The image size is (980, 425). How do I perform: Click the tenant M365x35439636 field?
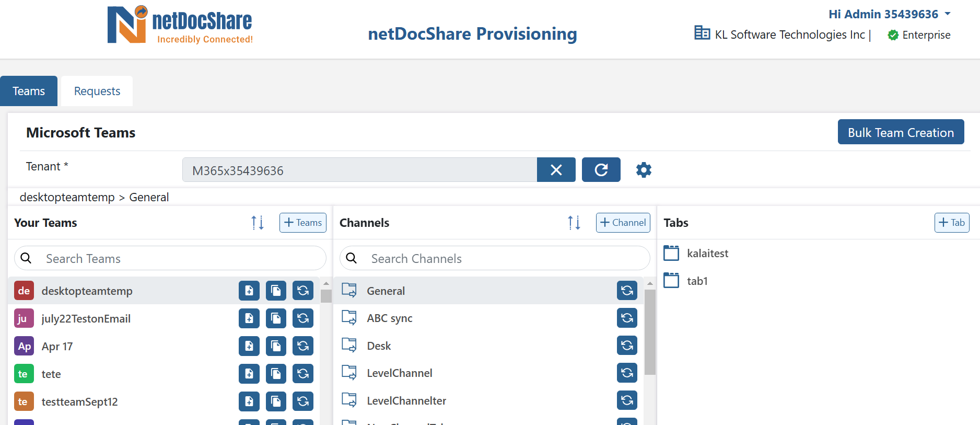(359, 170)
